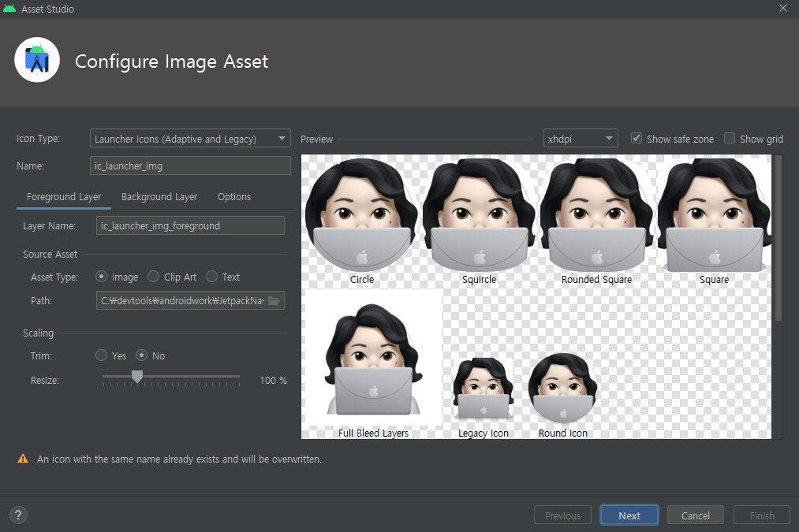Switch to the Background Layer tab

[x=159, y=197]
